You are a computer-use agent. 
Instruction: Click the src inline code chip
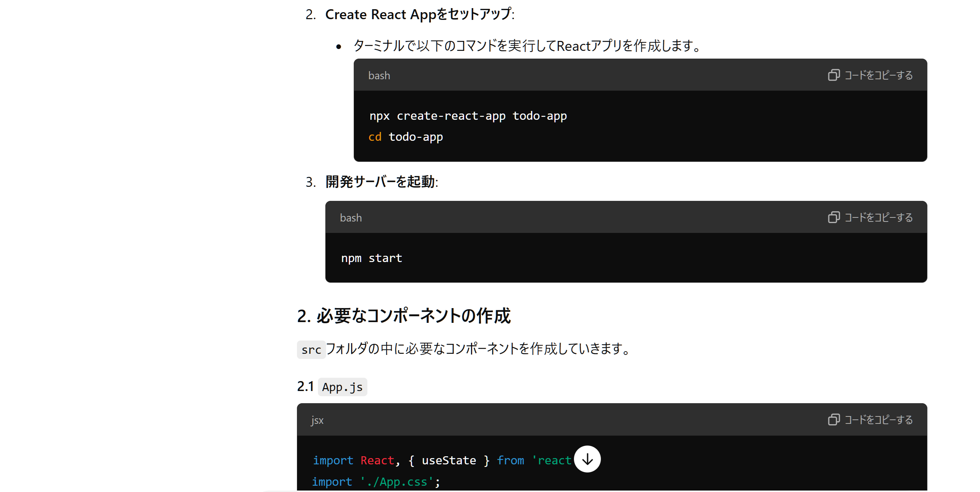coord(311,349)
